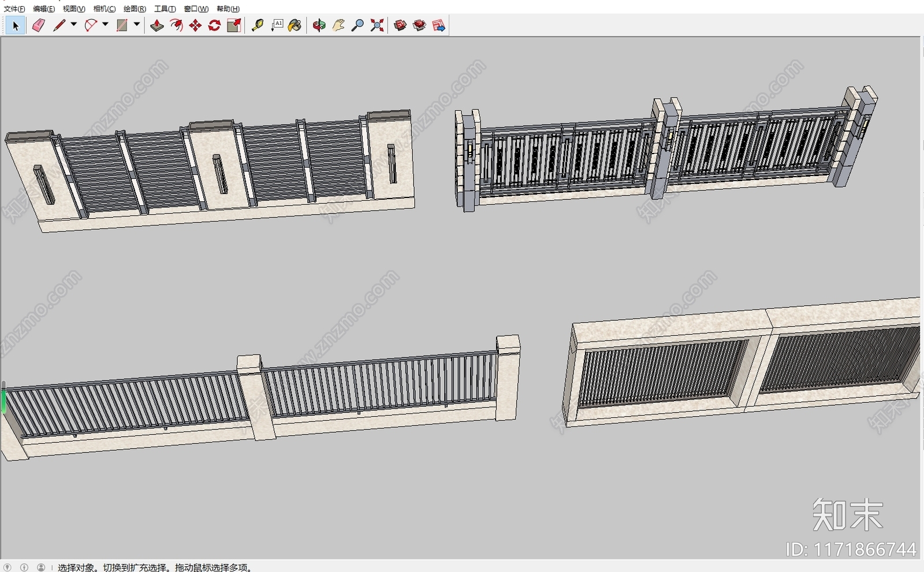Select the Eraser tool
The image size is (924, 572).
pyautogui.click(x=39, y=25)
